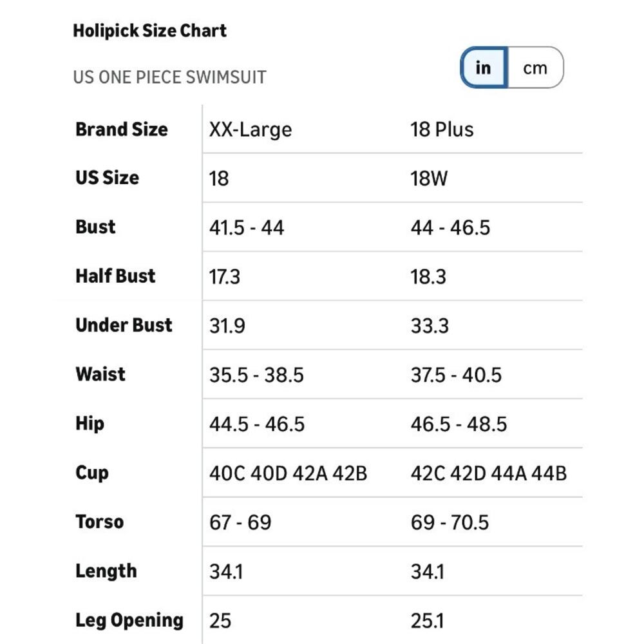Screen dimensions: 644x644
Task: Click the Holipick Size Chart heading
Action: 150,31
